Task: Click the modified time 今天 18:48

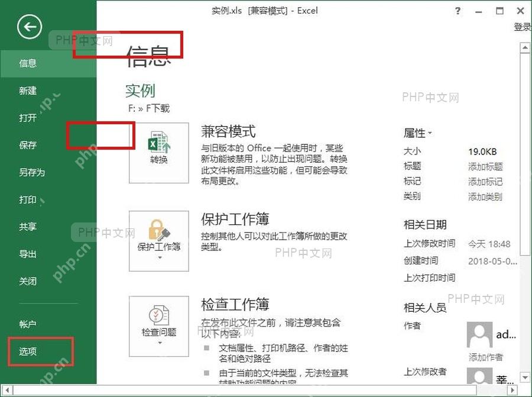Action: 489,244
